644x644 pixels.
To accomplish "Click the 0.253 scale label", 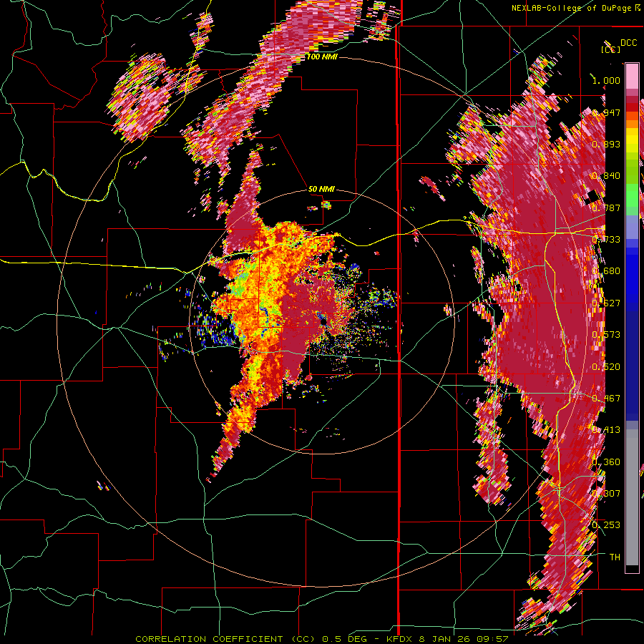I will tap(606, 525).
